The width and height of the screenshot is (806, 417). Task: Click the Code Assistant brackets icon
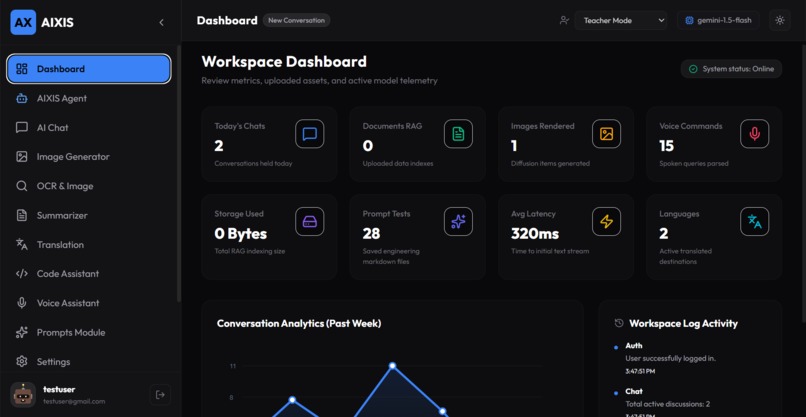coord(22,274)
